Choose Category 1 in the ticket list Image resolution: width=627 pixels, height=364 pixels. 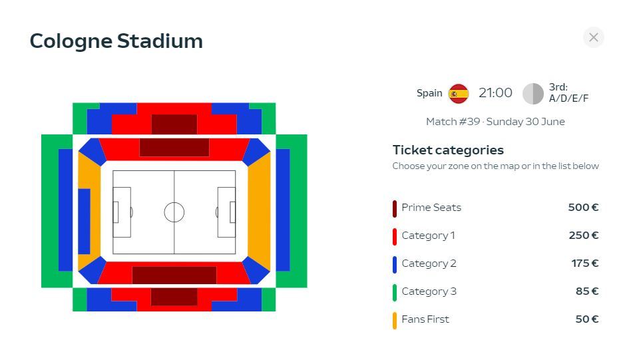[x=496, y=236]
